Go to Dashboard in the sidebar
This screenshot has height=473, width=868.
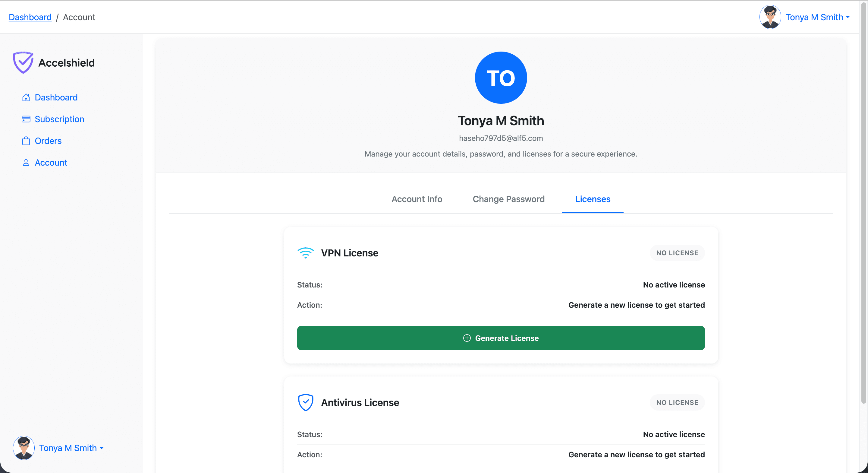click(56, 97)
